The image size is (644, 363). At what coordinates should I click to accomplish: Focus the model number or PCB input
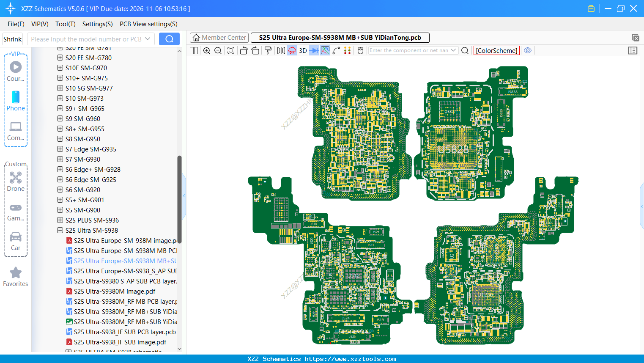click(86, 39)
